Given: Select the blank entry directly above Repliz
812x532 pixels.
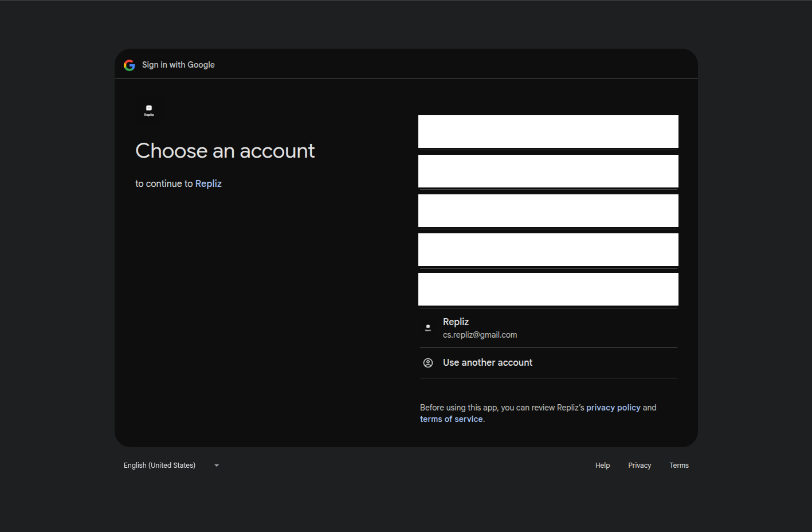Looking at the screenshot, I should click(548, 289).
